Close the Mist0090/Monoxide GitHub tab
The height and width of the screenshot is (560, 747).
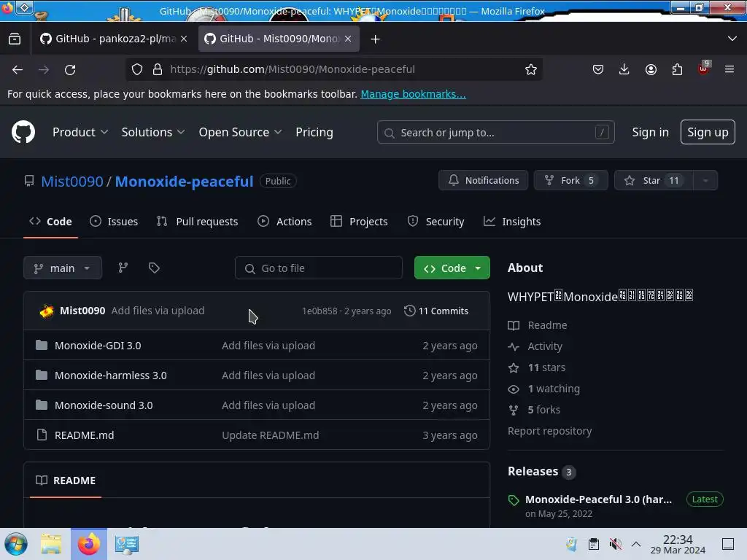pos(348,39)
